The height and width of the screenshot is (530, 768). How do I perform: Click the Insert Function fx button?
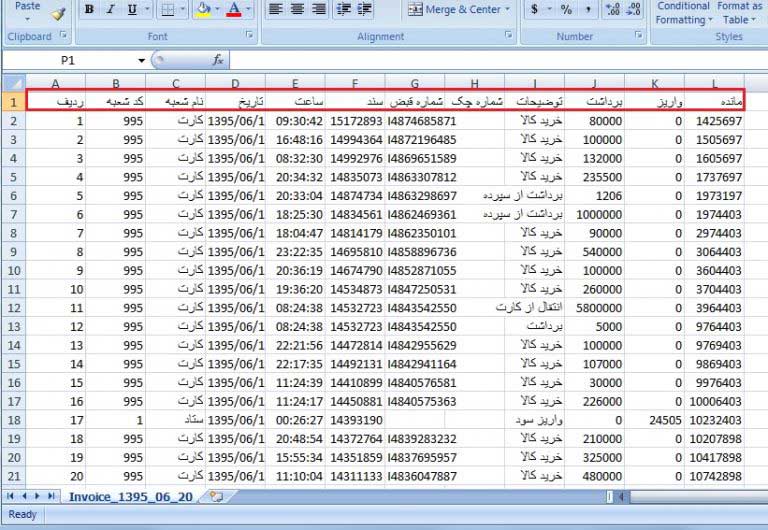pos(218,61)
